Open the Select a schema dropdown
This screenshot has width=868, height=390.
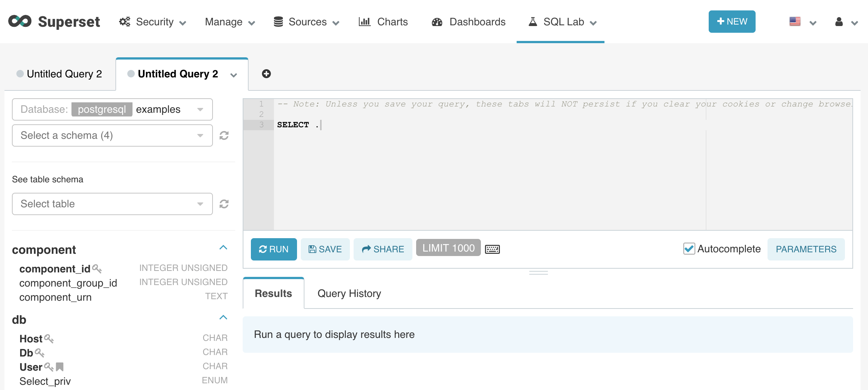pos(112,135)
